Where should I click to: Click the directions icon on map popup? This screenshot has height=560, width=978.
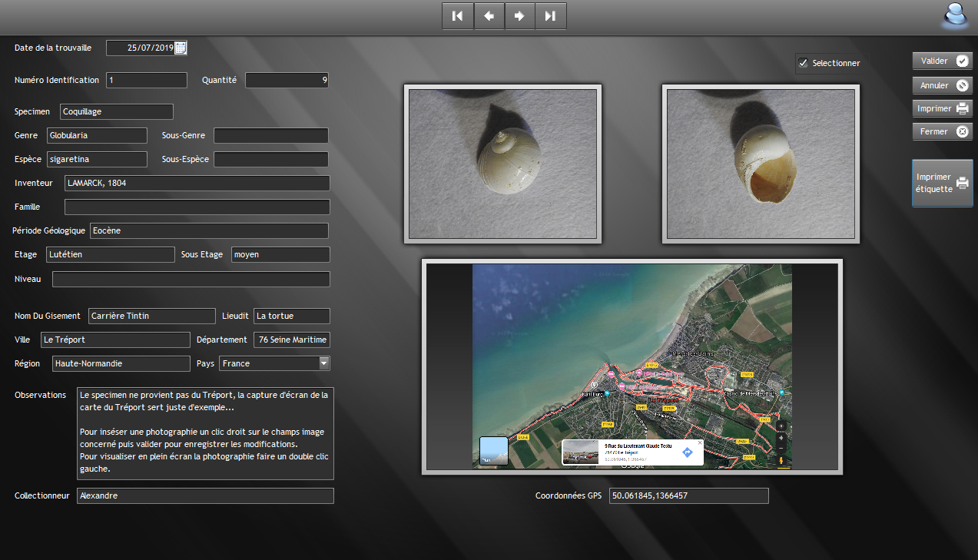(688, 452)
